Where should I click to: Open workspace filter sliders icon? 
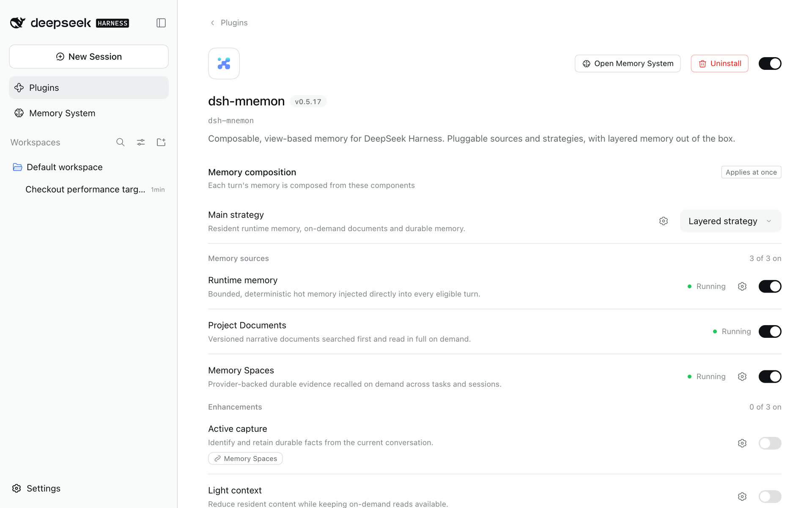click(x=140, y=142)
